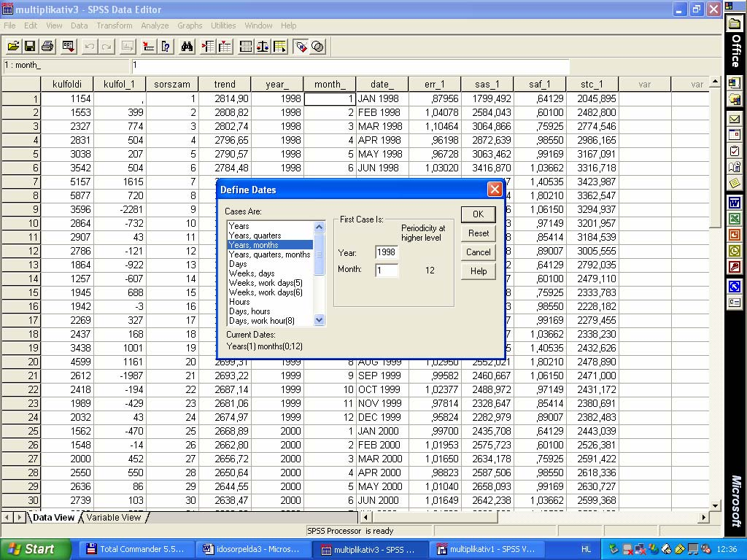
Task: Open the Graphs menu
Action: tap(190, 26)
